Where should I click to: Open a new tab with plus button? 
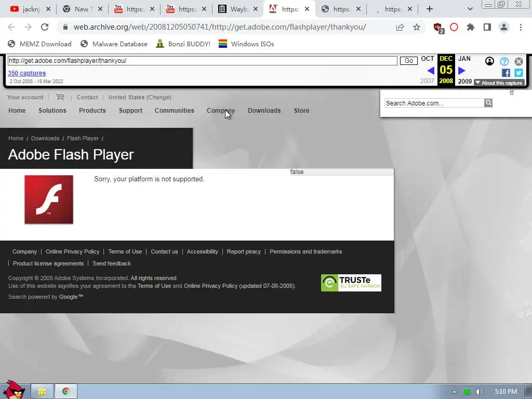coord(430,9)
